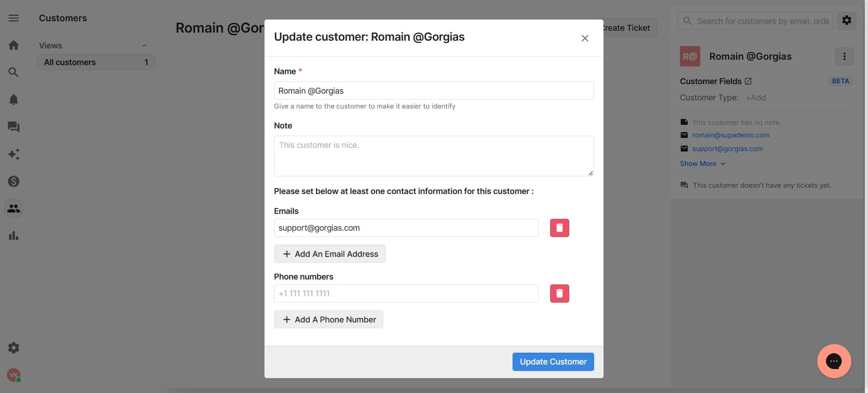Expand Show More customer details
868x393 pixels.
pyautogui.click(x=703, y=164)
